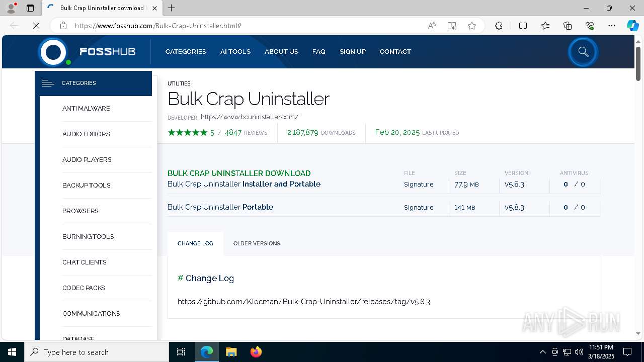The width and height of the screenshot is (644, 362).
Task: Click the Windows taskbar search box
Action: click(x=97, y=352)
